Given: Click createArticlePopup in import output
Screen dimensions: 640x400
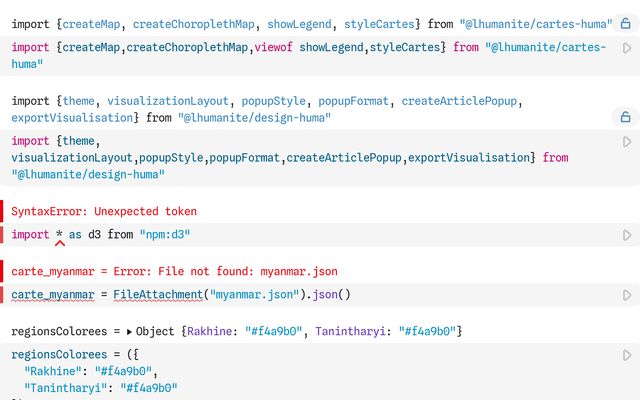Looking at the screenshot, I should (x=459, y=101).
